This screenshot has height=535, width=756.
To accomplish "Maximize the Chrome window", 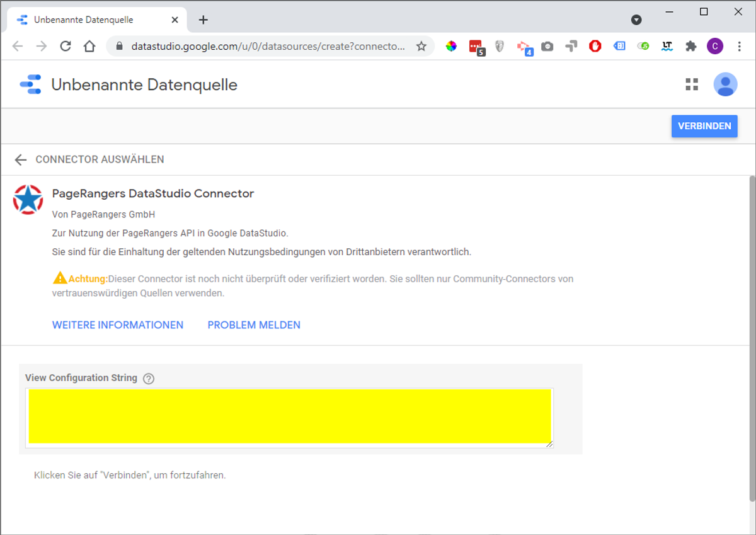I will [x=704, y=11].
